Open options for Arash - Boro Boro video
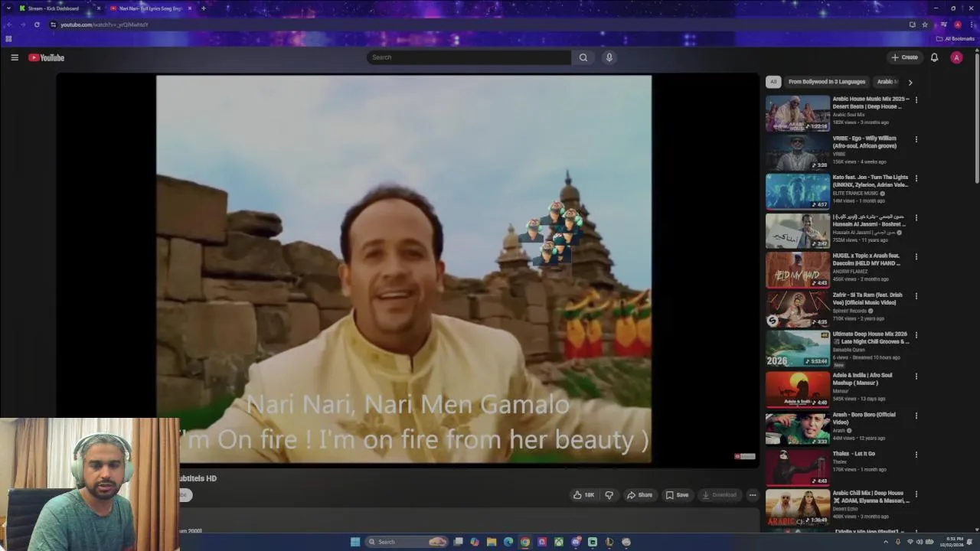This screenshot has height=551, width=980. pos(916,416)
